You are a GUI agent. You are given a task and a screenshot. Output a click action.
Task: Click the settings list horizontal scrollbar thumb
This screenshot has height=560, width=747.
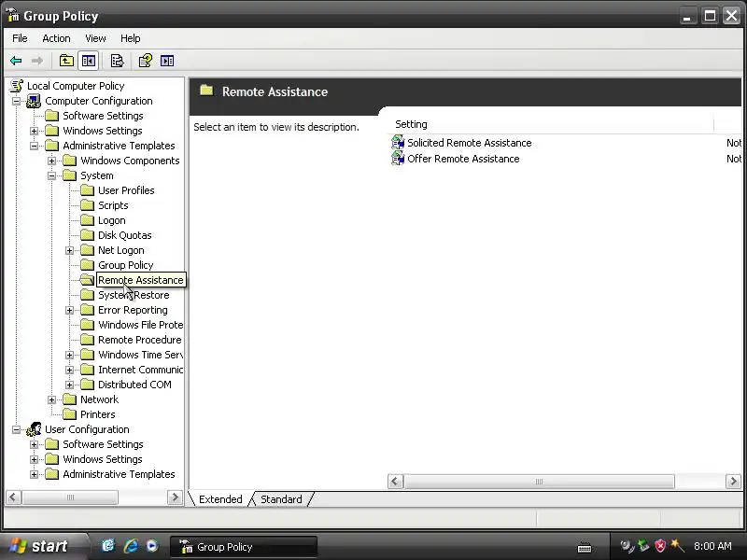(540, 482)
